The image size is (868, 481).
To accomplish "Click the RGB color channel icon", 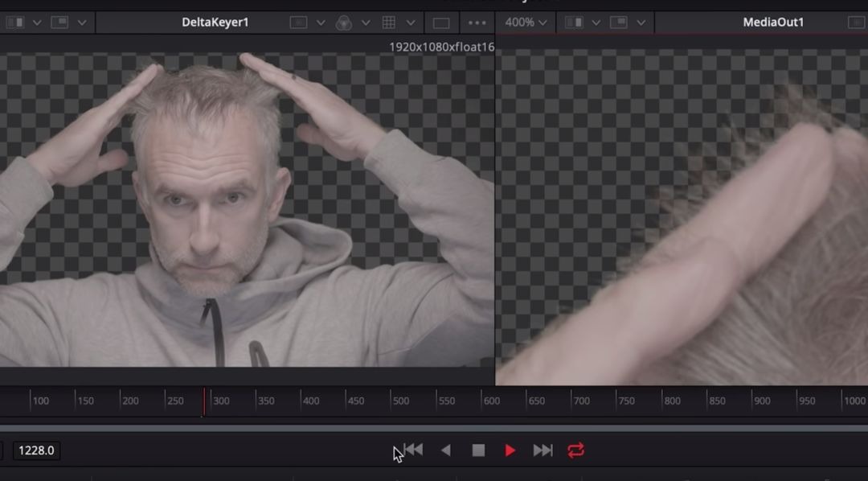I will coord(344,23).
